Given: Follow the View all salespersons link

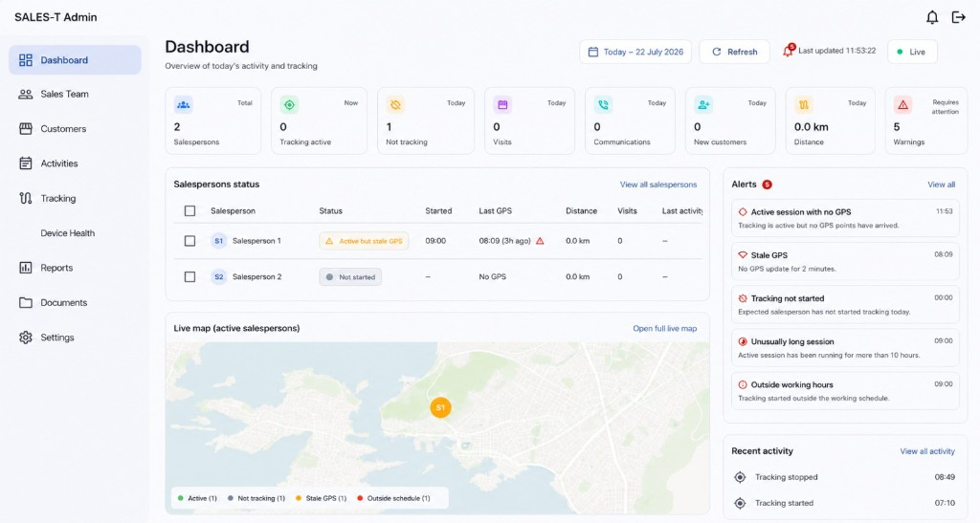Looking at the screenshot, I should tap(658, 185).
